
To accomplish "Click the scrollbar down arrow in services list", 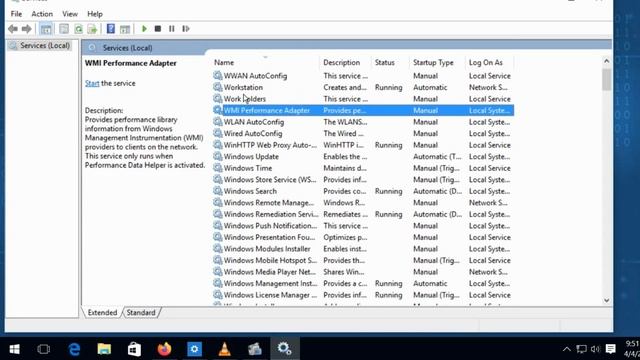I will coord(607,301).
